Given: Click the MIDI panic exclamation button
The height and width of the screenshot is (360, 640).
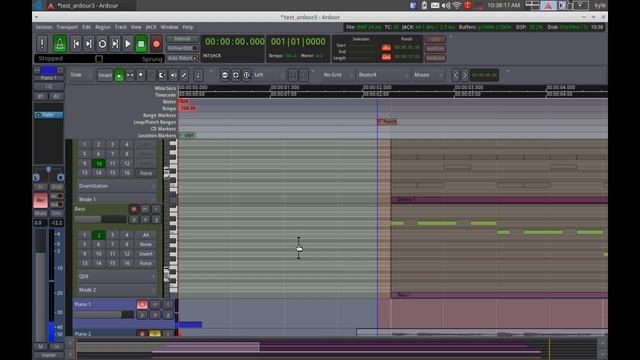Looking at the screenshot, I should coord(42,44).
